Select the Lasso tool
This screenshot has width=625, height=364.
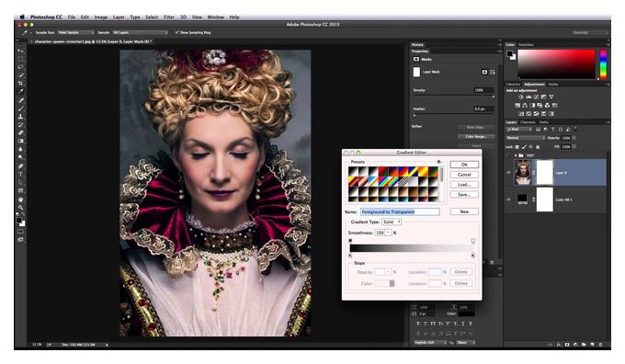(20, 67)
